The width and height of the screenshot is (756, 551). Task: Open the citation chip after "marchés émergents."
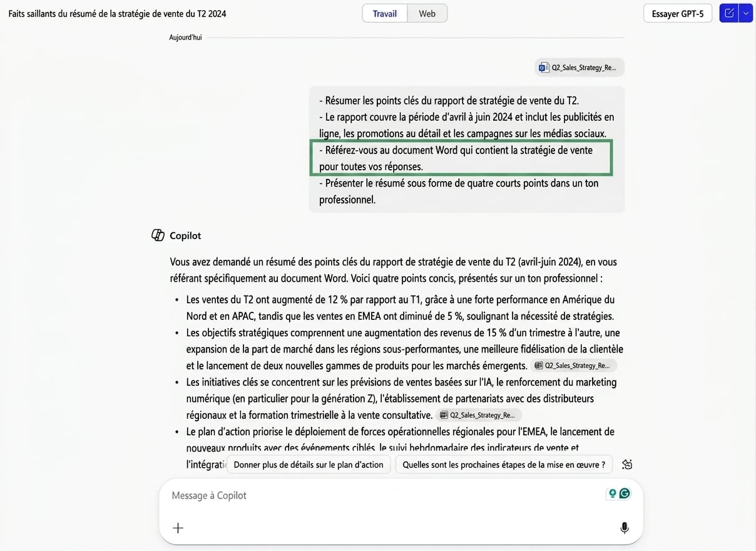click(573, 366)
